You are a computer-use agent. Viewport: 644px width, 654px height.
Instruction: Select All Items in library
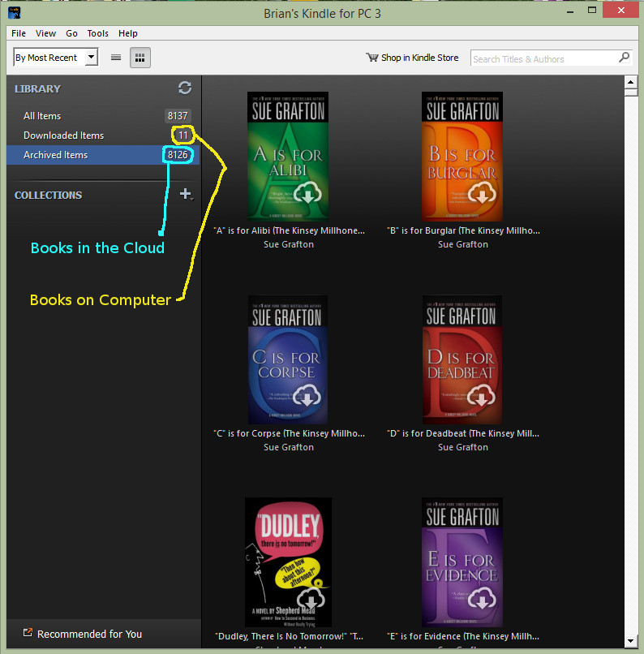(103, 116)
